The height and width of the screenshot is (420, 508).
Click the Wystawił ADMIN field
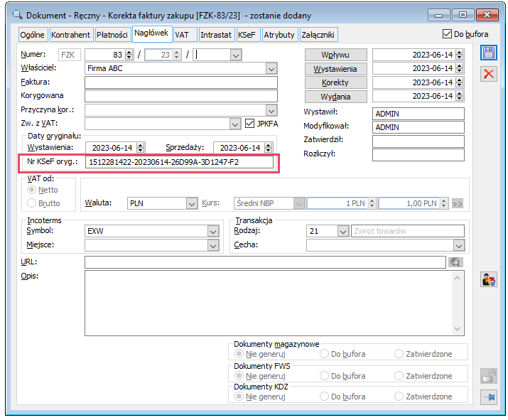pos(418,114)
